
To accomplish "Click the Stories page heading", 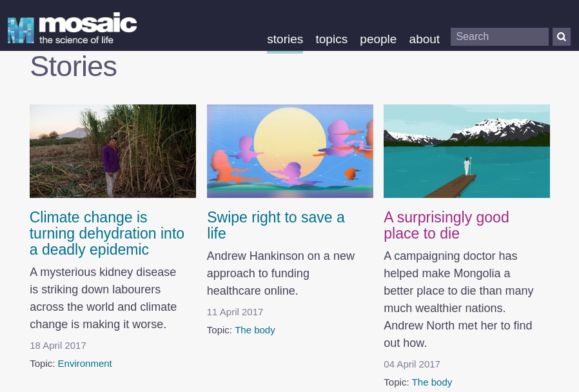I will 74,66.
